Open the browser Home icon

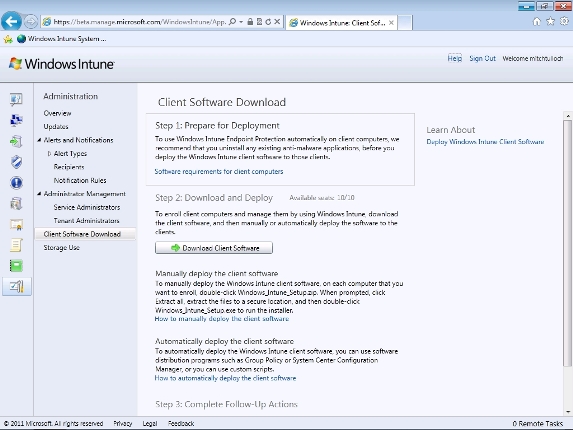click(536, 22)
